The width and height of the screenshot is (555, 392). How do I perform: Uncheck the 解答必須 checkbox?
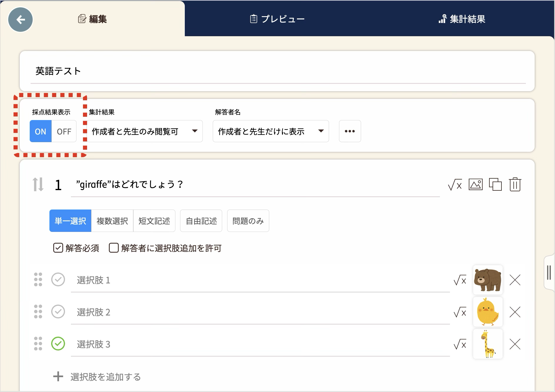click(58, 248)
